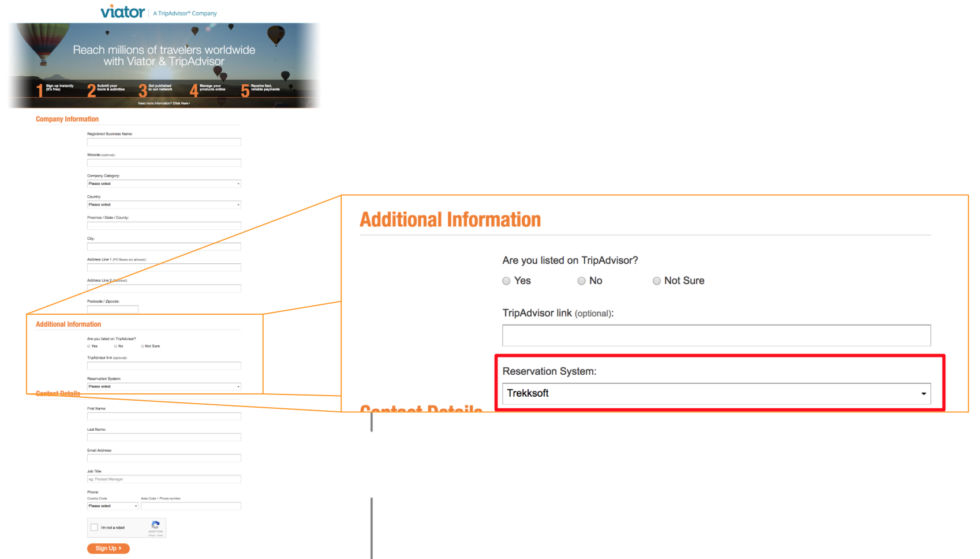Expand the Country dropdown
The image size is (980, 559).
point(164,204)
